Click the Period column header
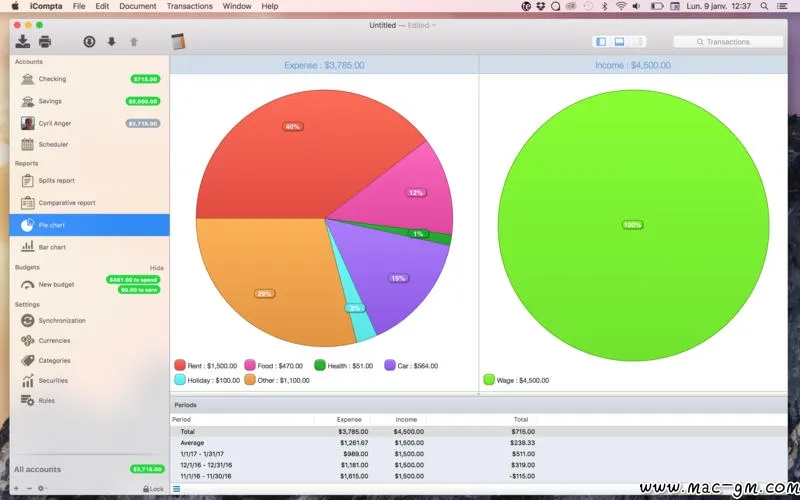Screen dimensions: 800x500 tap(181, 419)
